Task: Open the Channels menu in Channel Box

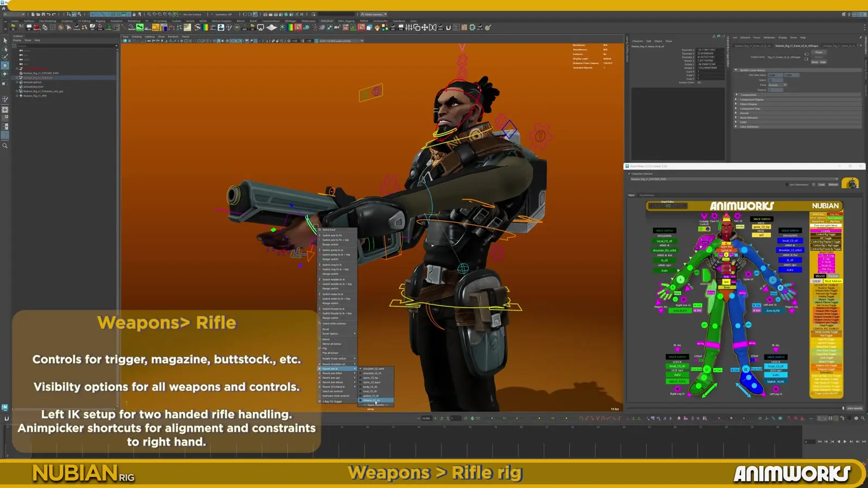Action: point(637,41)
